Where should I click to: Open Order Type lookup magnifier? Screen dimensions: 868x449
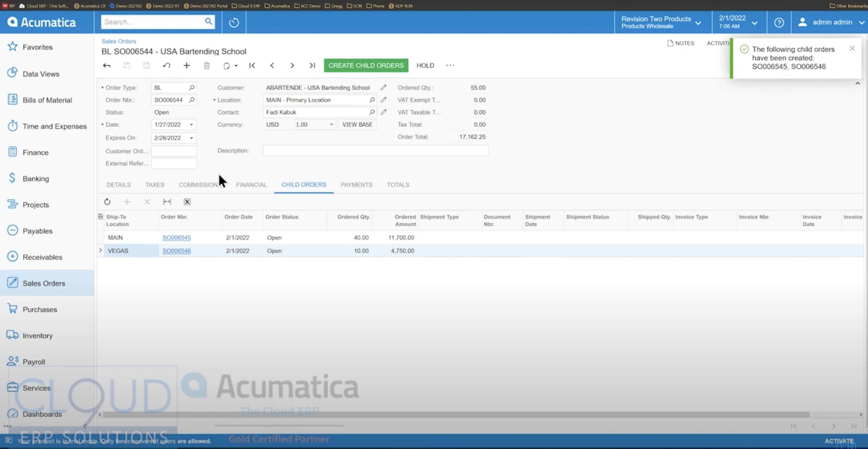click(192, 88)
